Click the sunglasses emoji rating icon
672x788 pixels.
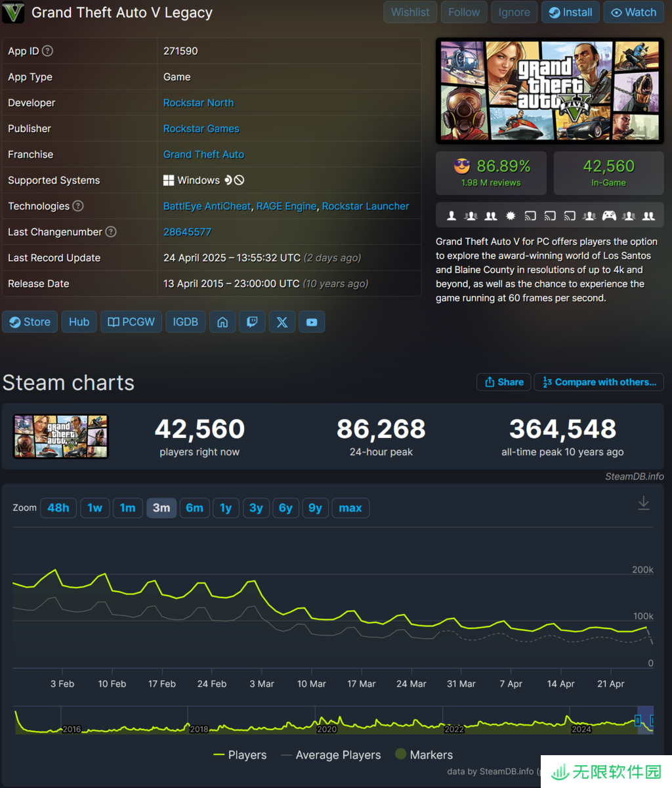(462, 166)
